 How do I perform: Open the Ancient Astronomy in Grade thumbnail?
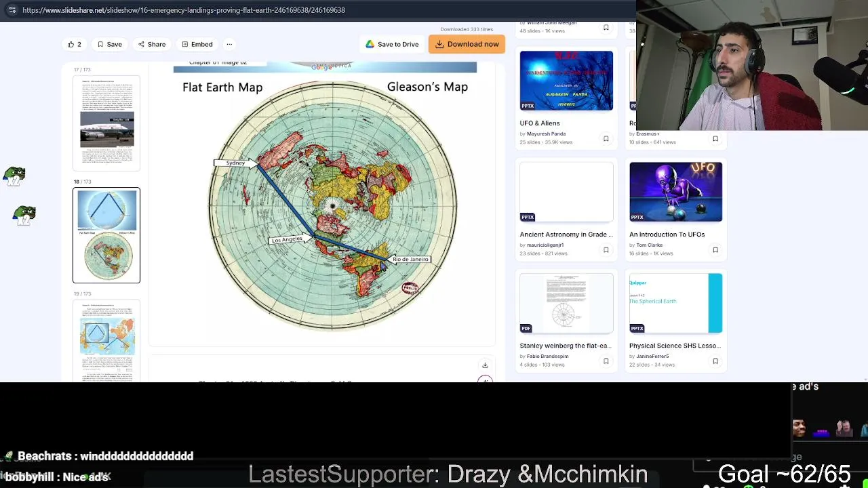[566, 192]
